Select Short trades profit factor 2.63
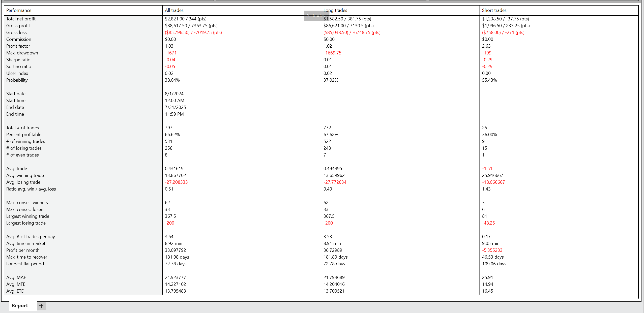The width and height of the screenshot is (644, 313). [x=486, y=46]
